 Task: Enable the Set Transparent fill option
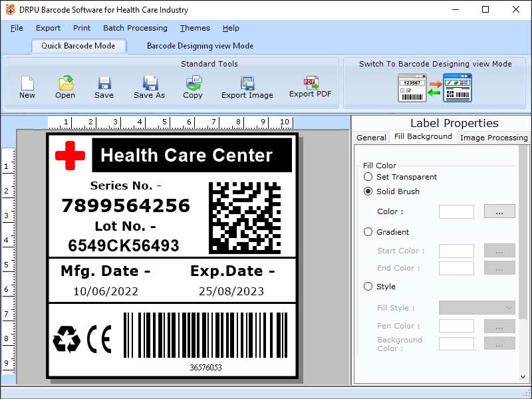pos(368,177)
